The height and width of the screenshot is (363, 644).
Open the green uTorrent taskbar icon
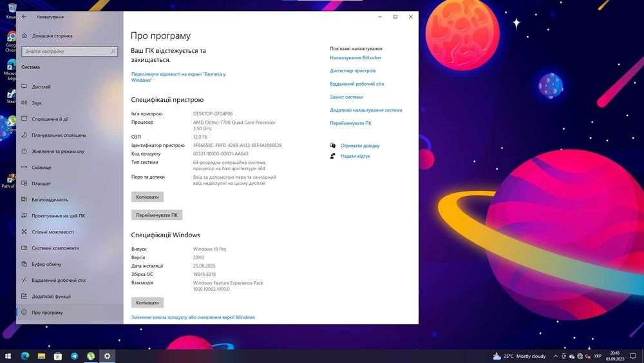(x=91, y=356)
